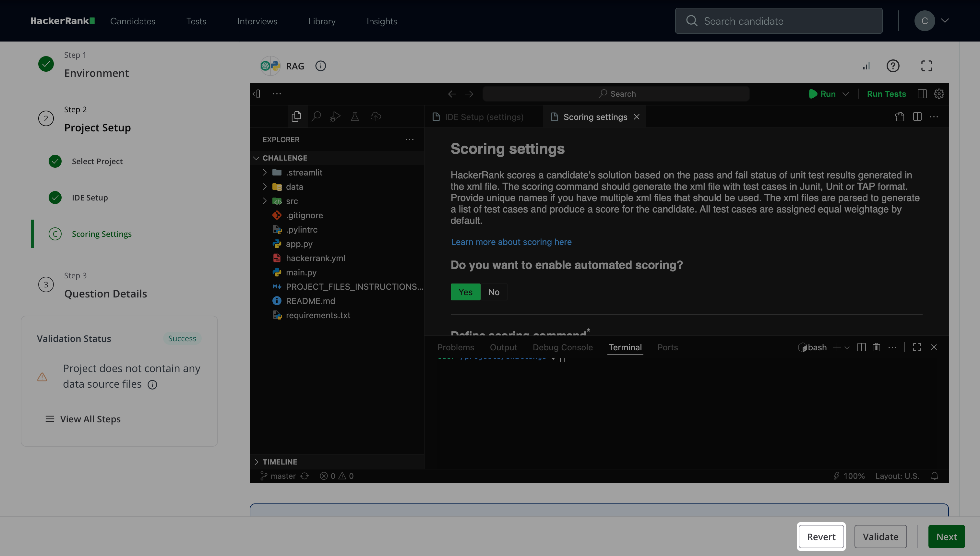Select Yes for automated scoring
The height and width of the screenshot is (556, 980).
pyautogui.click(x=465, y=292)
